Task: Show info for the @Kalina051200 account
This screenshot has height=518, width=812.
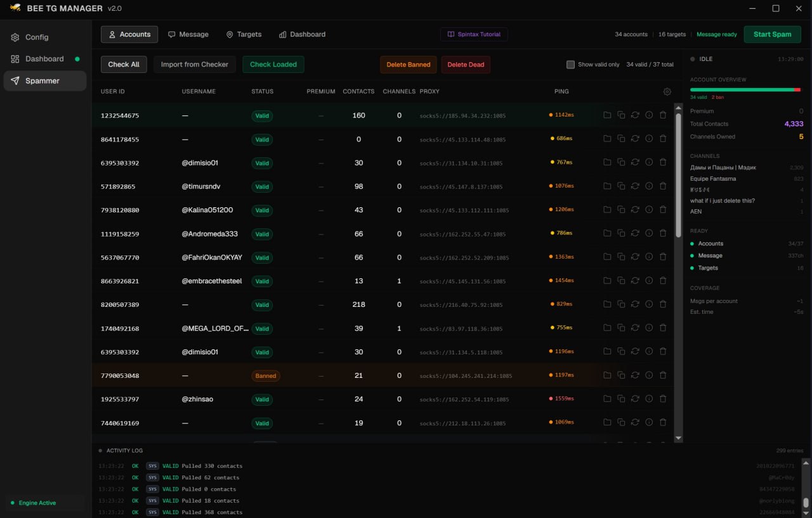Action: point(649,210)
